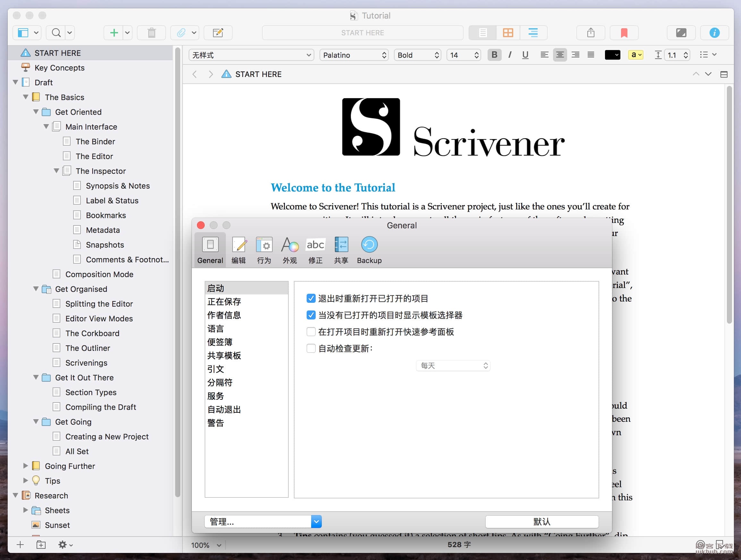Switch to corkboard view mode icon
The width and height of the screenshot is (741, 560).
point(508,33)
